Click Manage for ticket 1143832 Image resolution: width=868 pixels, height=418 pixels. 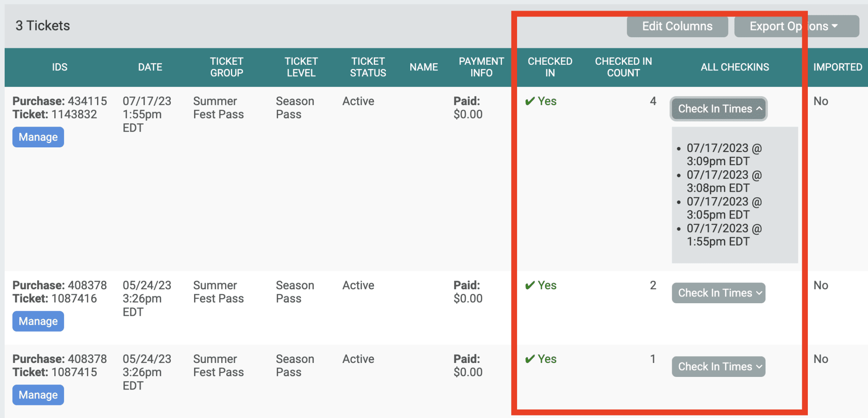[38, 137]
